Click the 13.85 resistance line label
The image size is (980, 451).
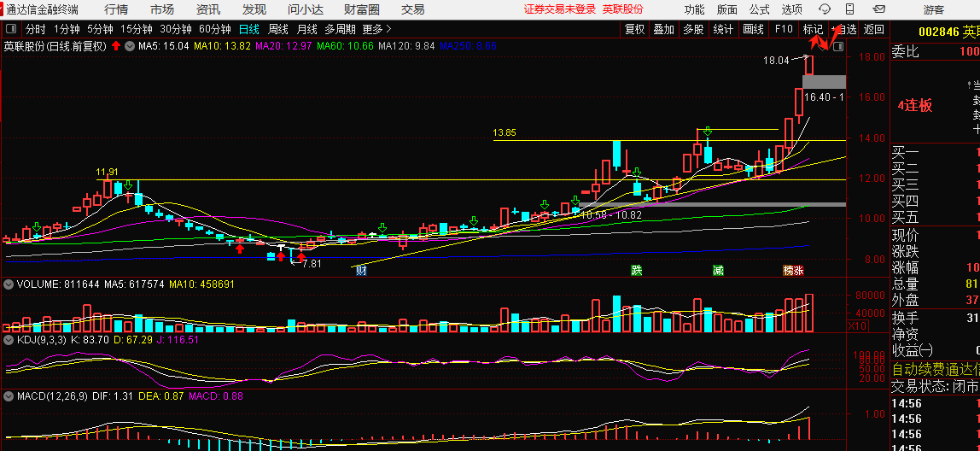[x=505, y=132]
